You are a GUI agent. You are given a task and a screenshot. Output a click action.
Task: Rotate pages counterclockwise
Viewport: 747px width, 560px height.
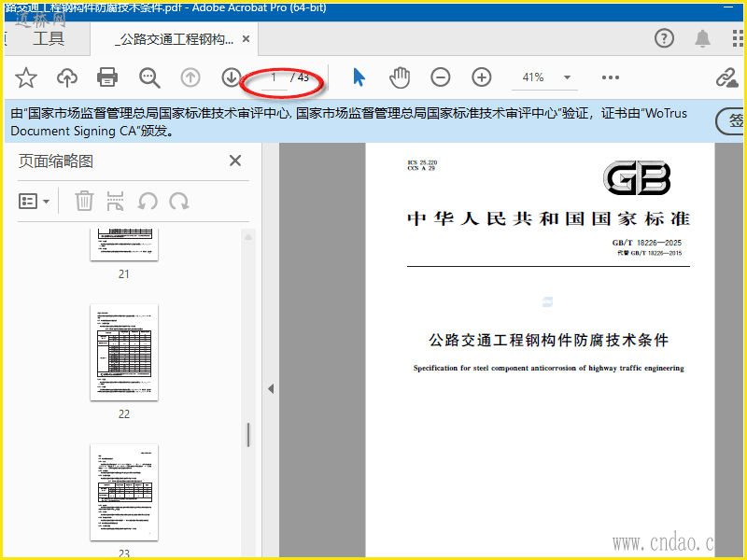tap(148, 202)
